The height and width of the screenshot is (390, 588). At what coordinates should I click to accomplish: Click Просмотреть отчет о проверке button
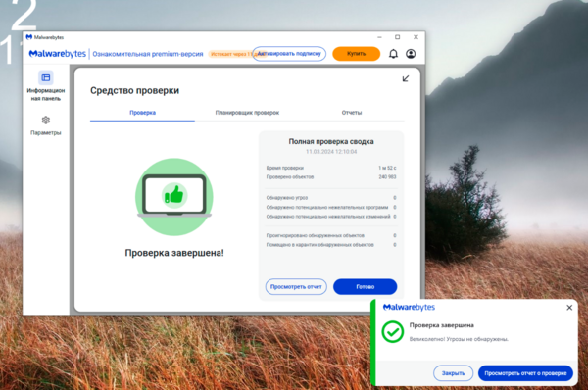tap(525, 373)
